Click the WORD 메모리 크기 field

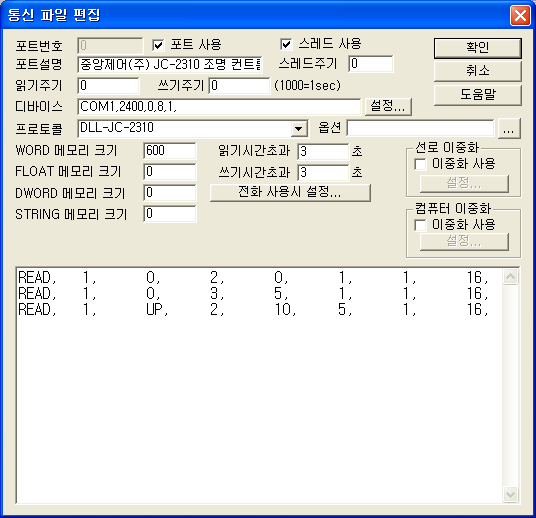click(x=170, y=151)
